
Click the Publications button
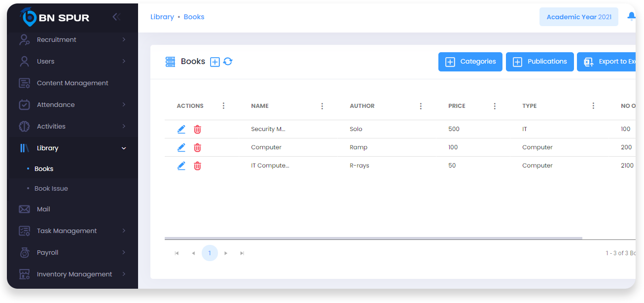(x=539, y=62)
